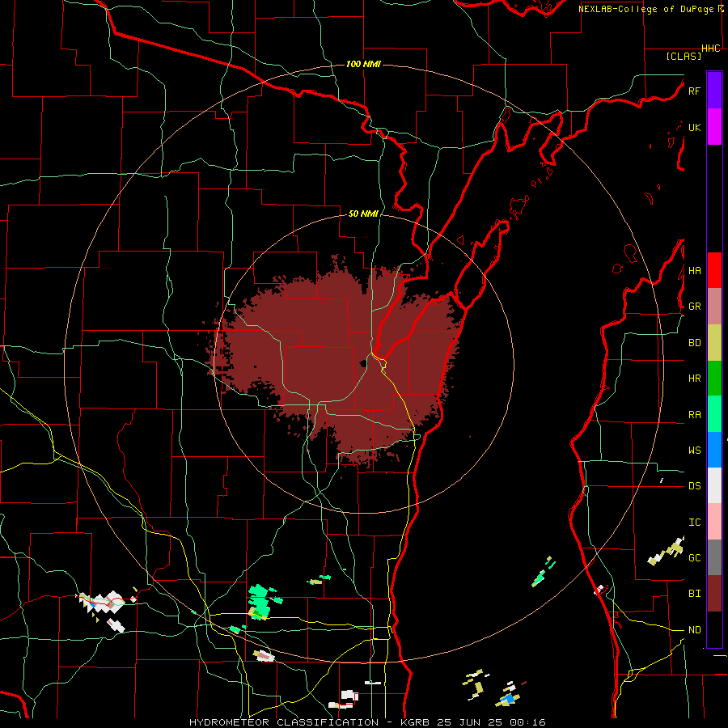Click the "NEXLAB-College of DuPage" credit text
The height and width of the screenshot is (728, 728).
click(647, 9)
